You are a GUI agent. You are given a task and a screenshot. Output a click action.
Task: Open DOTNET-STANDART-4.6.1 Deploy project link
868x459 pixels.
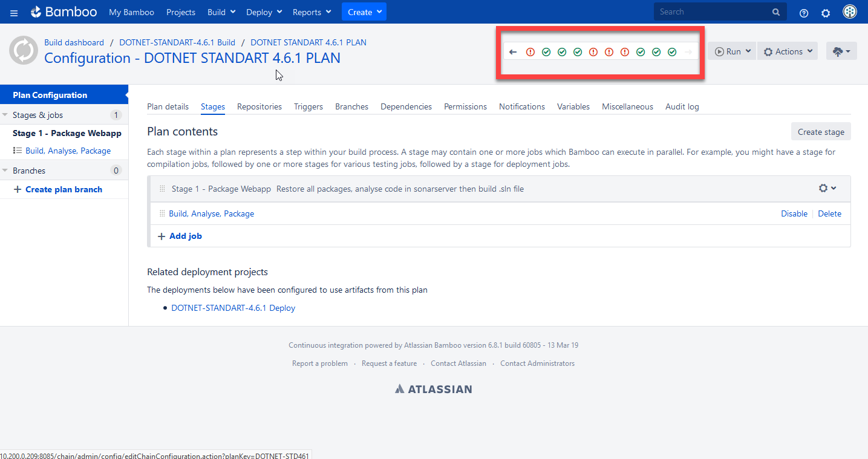click(233, 308)
